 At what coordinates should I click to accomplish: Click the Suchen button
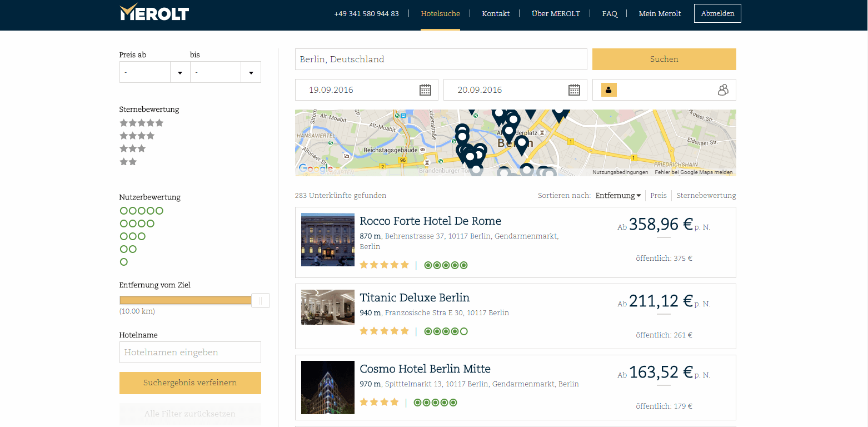pyautogui.click(x=664, y=59)
